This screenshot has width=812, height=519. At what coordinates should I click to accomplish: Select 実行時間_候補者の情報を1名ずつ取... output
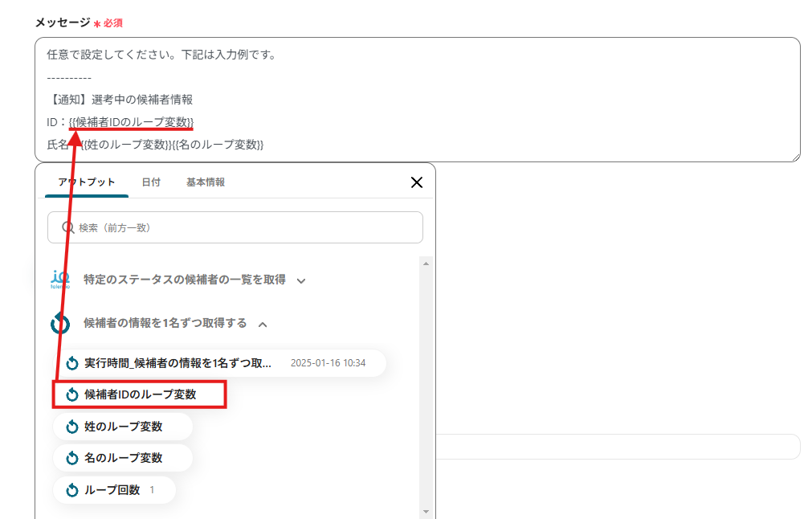[219, 363]
